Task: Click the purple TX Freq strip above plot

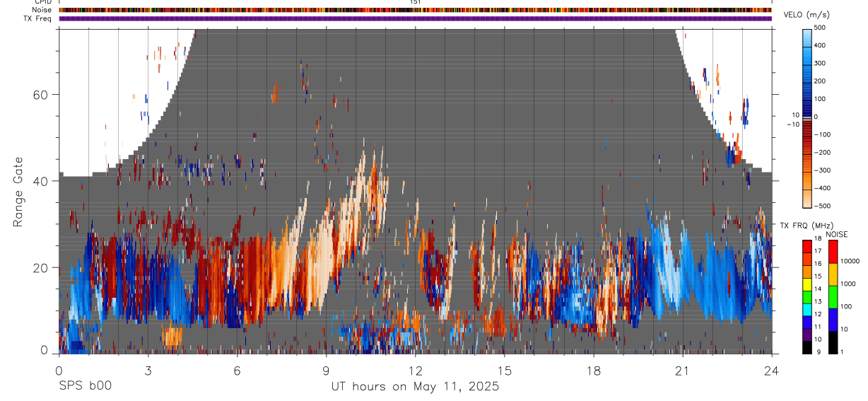Action: click(x=416, y=18)
